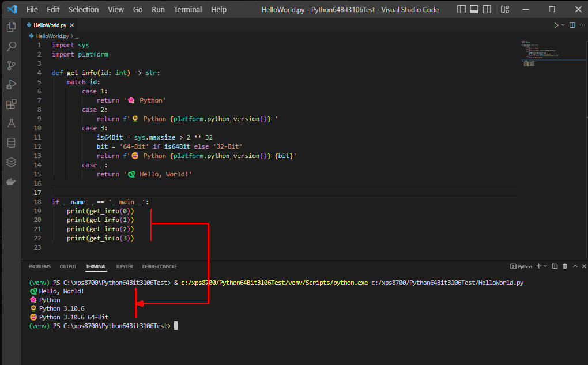Open the terminal launch profile dropdown
Screen dimensions: 588x365
coord(545,266)
